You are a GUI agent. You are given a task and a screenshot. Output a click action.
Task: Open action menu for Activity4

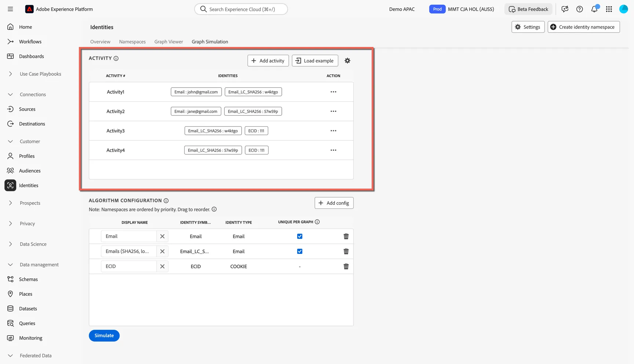[x=333, y=150]
